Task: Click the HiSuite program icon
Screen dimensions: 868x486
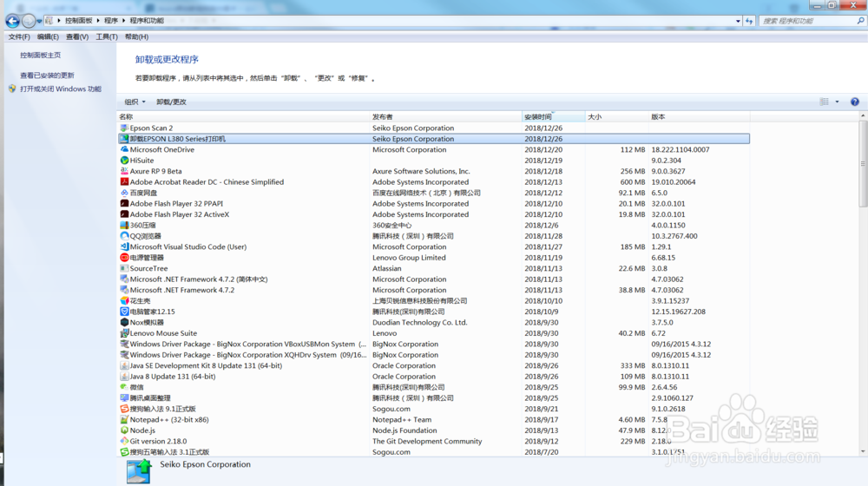Action: 124,161
